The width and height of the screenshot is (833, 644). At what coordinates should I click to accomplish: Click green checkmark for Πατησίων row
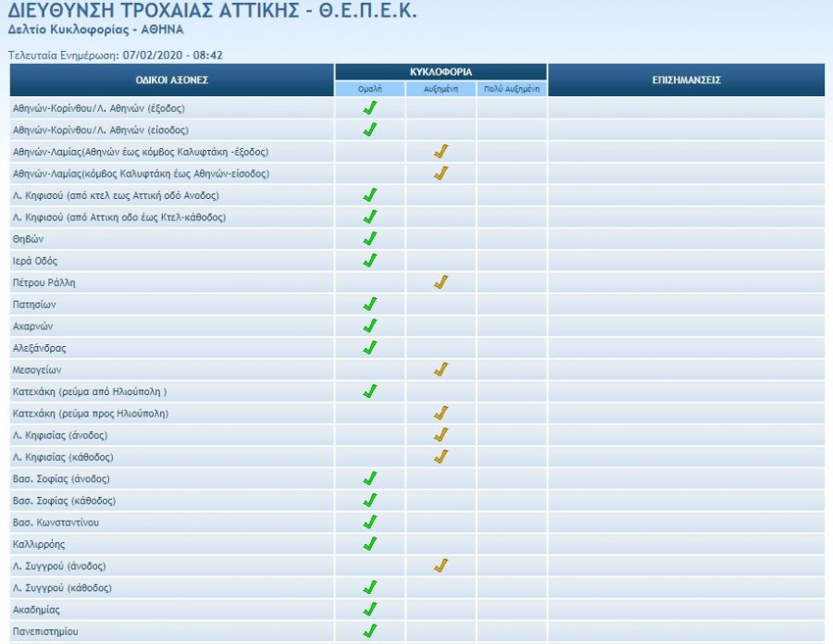370,304
